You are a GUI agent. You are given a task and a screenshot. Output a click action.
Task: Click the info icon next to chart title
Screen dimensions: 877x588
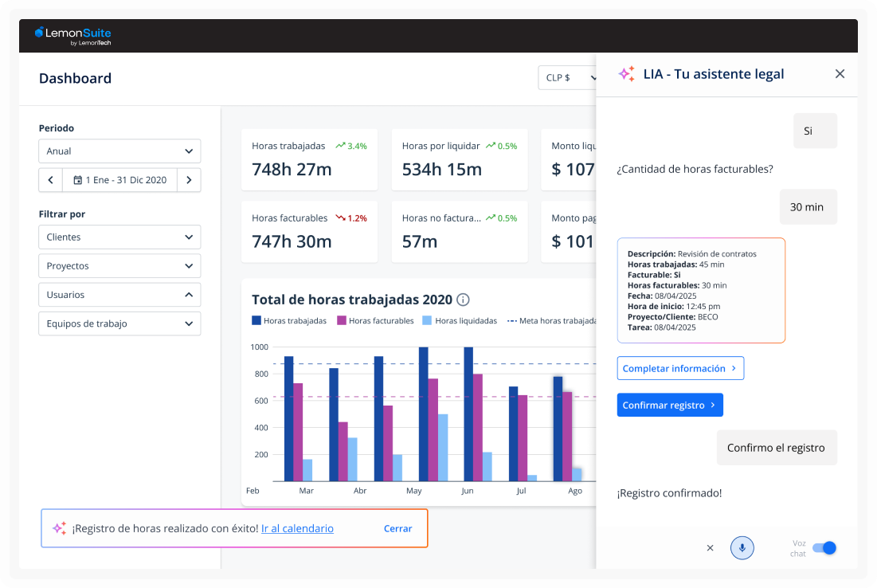click(x=463, y=300)
